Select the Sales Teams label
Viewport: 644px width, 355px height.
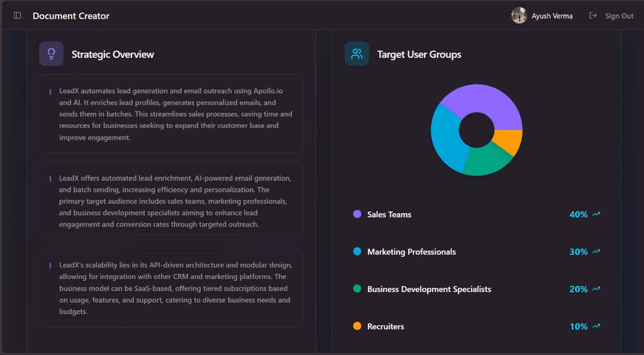[389, 214]
